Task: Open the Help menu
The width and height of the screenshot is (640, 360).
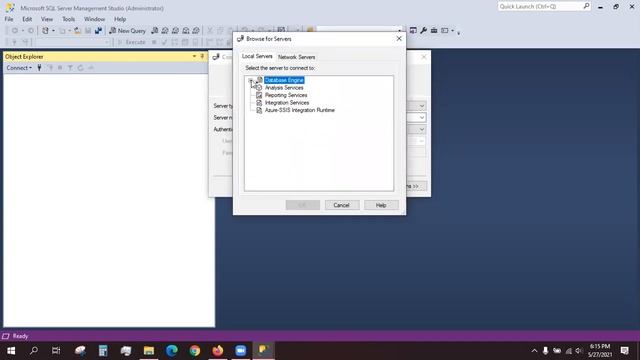Action: point(120,19)
